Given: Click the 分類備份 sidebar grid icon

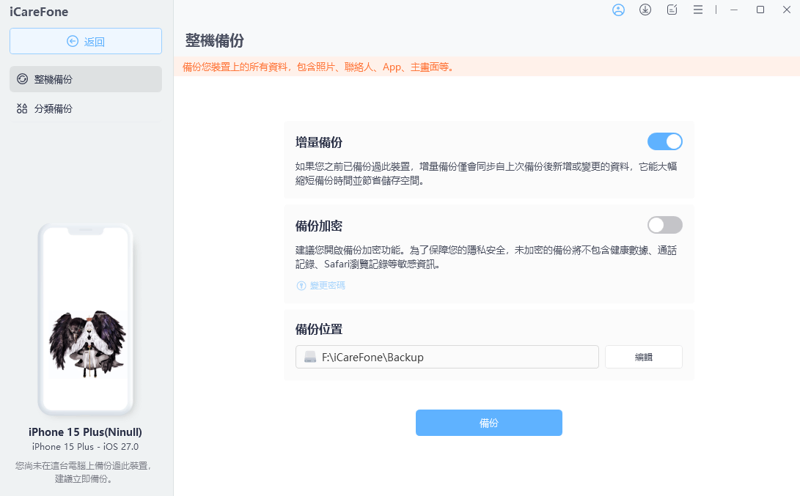Looking at the screenshot, I should click(22, 108).
